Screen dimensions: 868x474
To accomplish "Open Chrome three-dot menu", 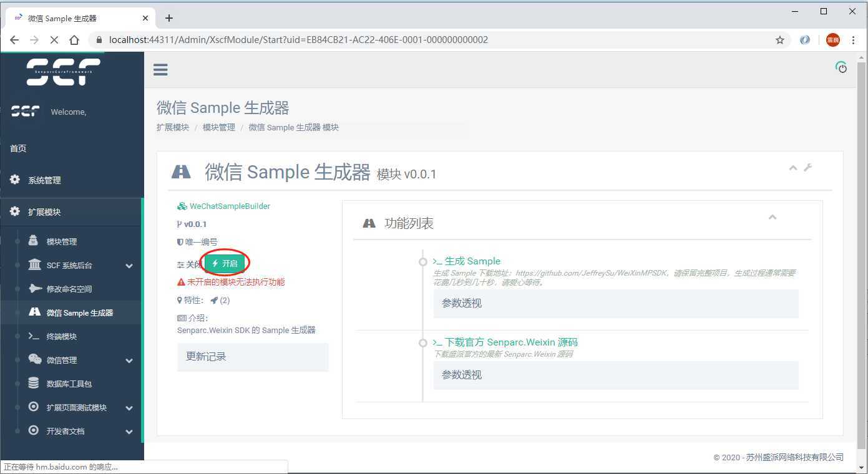I will [854, 40].
